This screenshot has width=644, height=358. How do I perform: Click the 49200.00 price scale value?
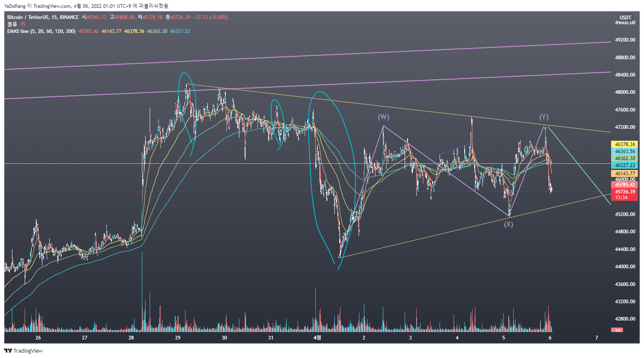coord(625,40)
